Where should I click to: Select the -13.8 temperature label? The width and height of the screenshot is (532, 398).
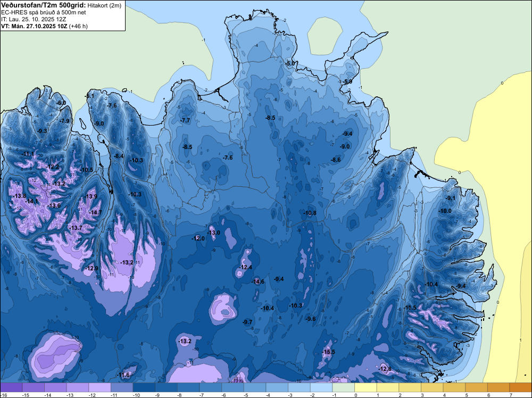19,196
